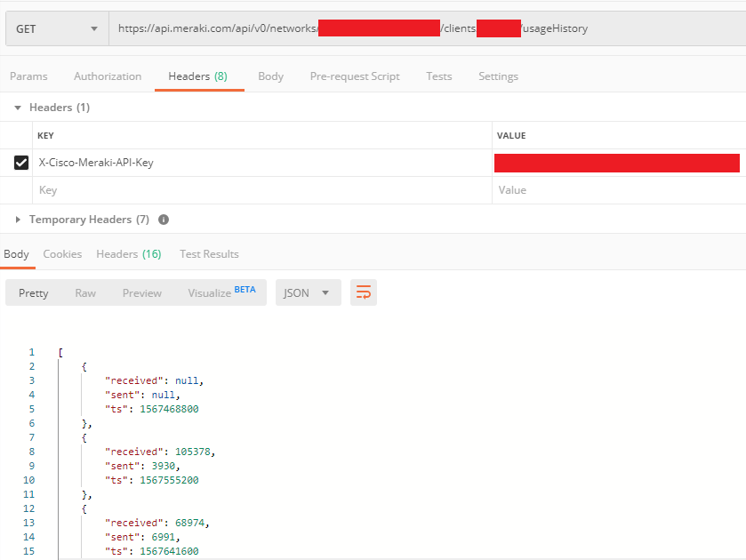Switch response view to Raw
Image resolution: width=746 pixels, height=560 pixels.
click(85, 292)
